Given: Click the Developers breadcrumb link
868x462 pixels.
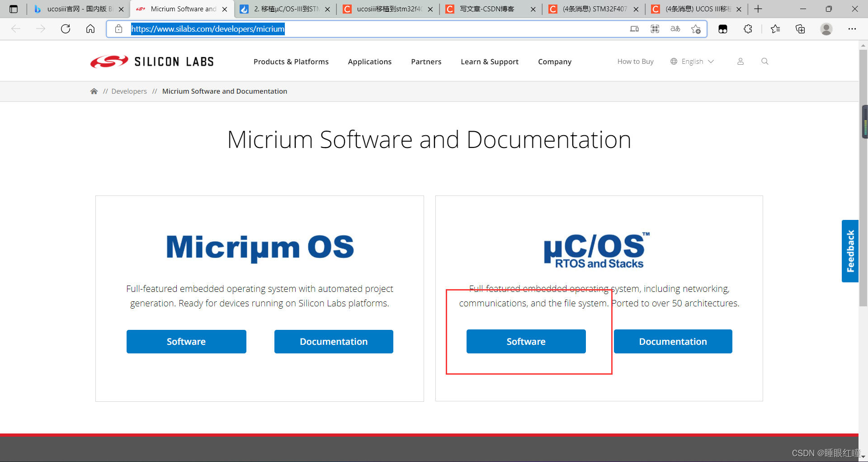Looking at the screenshot, I should 129,91.
